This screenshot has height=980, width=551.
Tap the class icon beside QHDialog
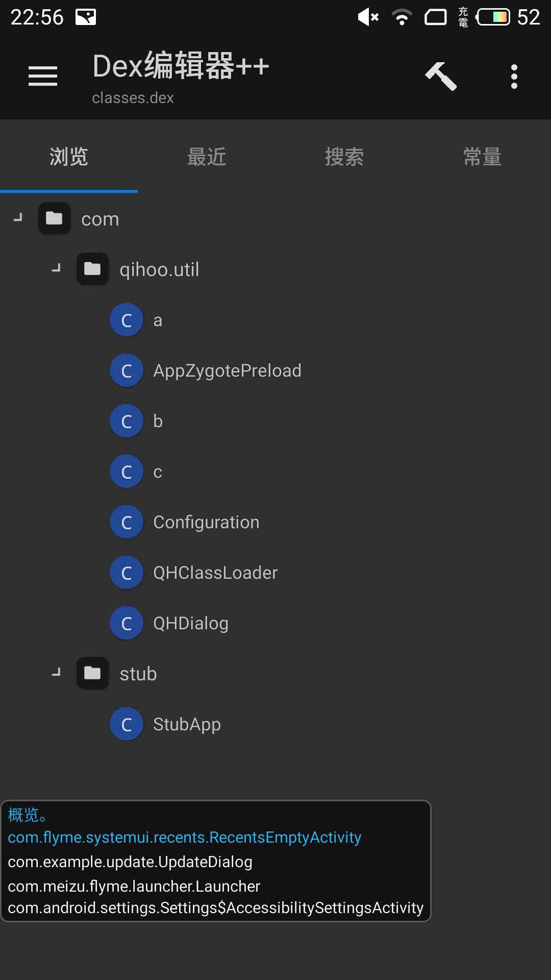(127, 623)
